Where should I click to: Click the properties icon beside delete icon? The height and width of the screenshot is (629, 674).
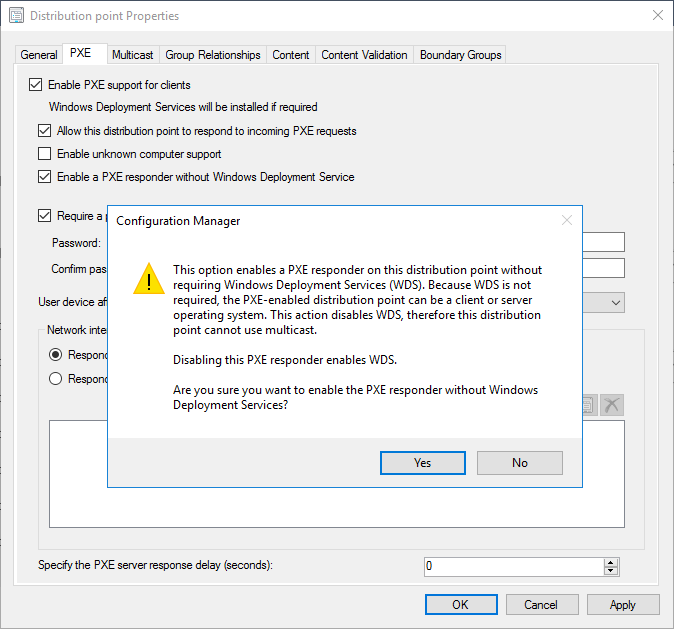pos(589,404)
